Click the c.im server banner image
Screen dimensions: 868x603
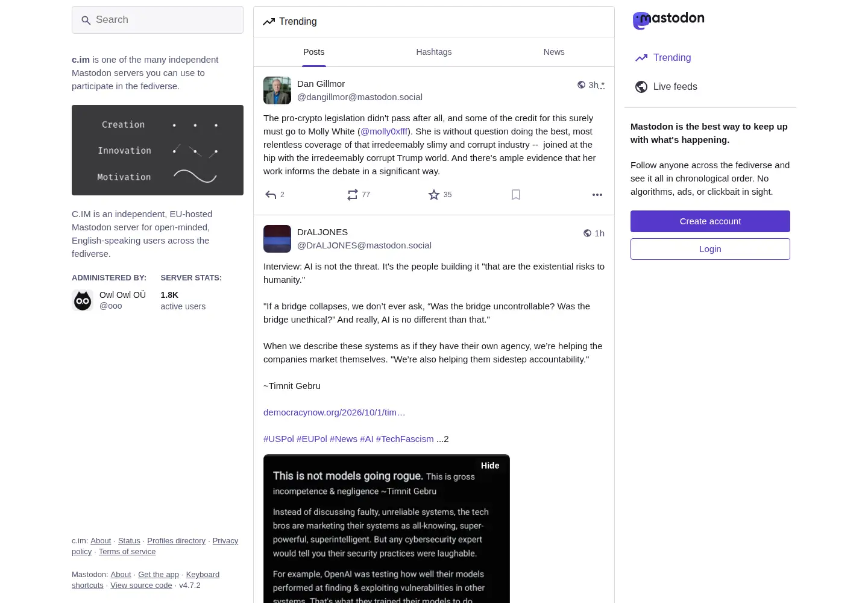(157, 150)
